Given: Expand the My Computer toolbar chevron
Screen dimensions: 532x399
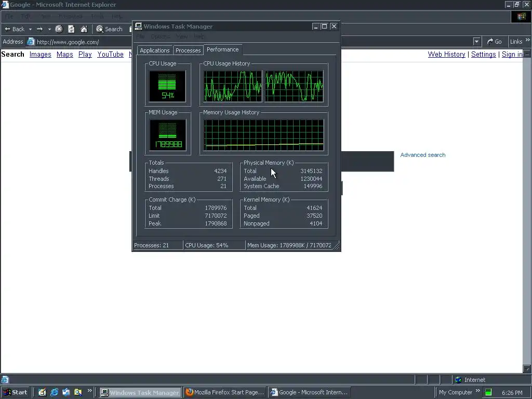Looking at the screenshot, I should tap(478, 391).
